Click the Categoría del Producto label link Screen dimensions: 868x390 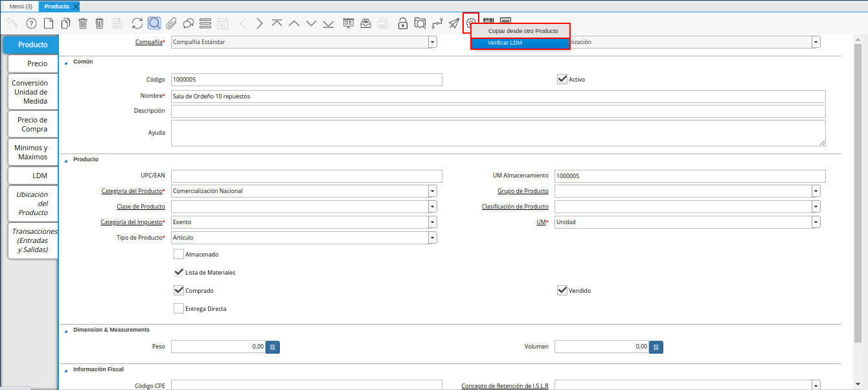point(133,191)
